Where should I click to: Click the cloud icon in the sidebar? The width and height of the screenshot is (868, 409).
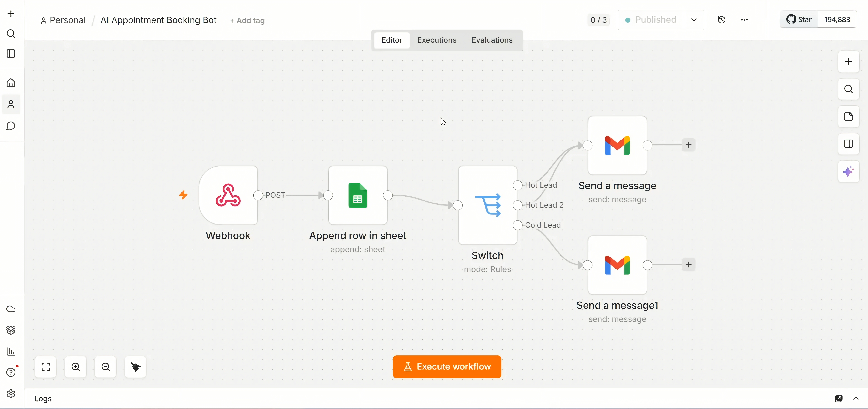(11, 309)
